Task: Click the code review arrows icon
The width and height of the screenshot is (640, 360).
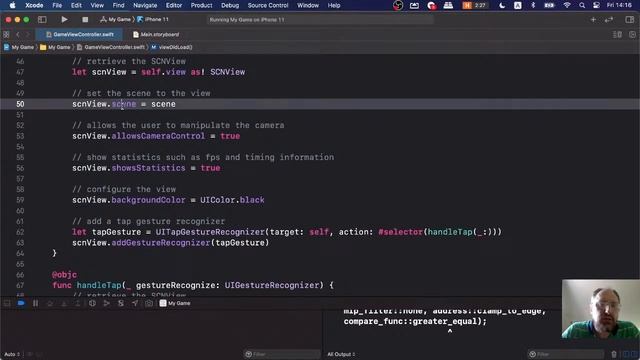Action: tap(609, 19)
